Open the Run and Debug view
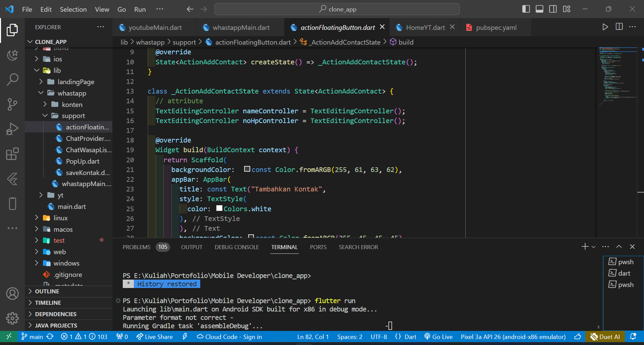 point(12,129)
